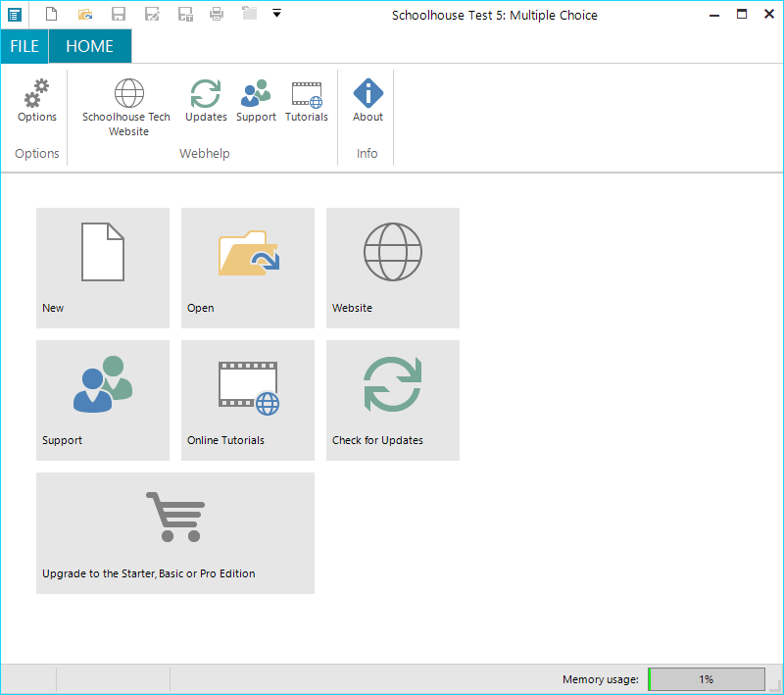Image resolution: width=784 pixels, height=695 pixels.
Task: Open Schoolhouse Tech Website from the ribbon
Action: (128, 107)
